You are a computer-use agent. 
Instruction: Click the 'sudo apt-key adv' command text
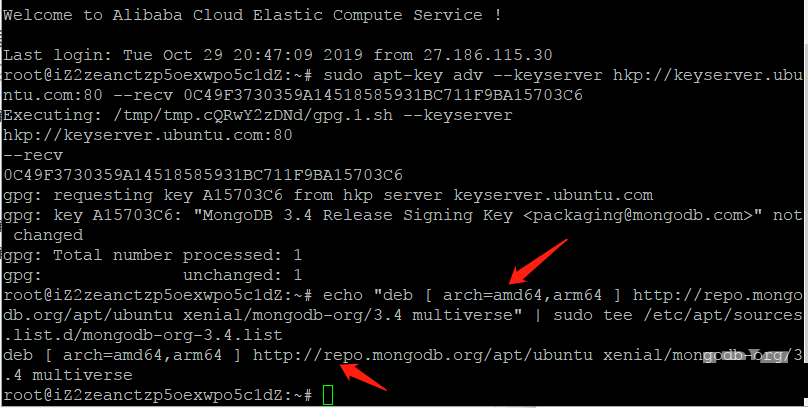click(403, 75)
